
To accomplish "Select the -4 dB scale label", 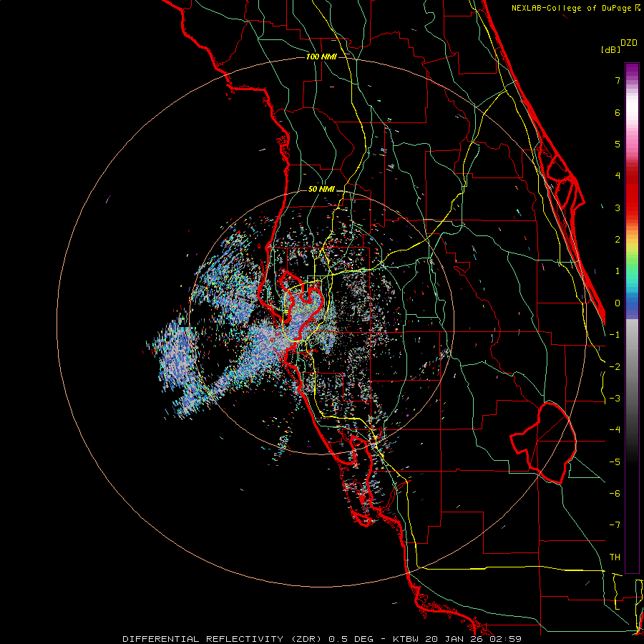I will tap(615, 430).
